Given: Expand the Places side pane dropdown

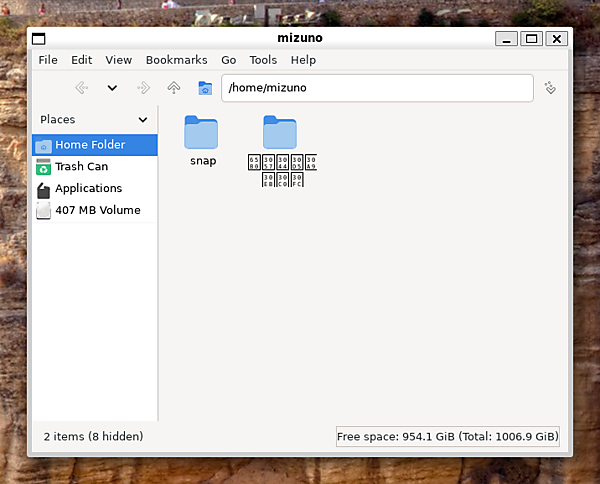Looking at the screenshot, I should pyautogui.click(x=143, y=120).
